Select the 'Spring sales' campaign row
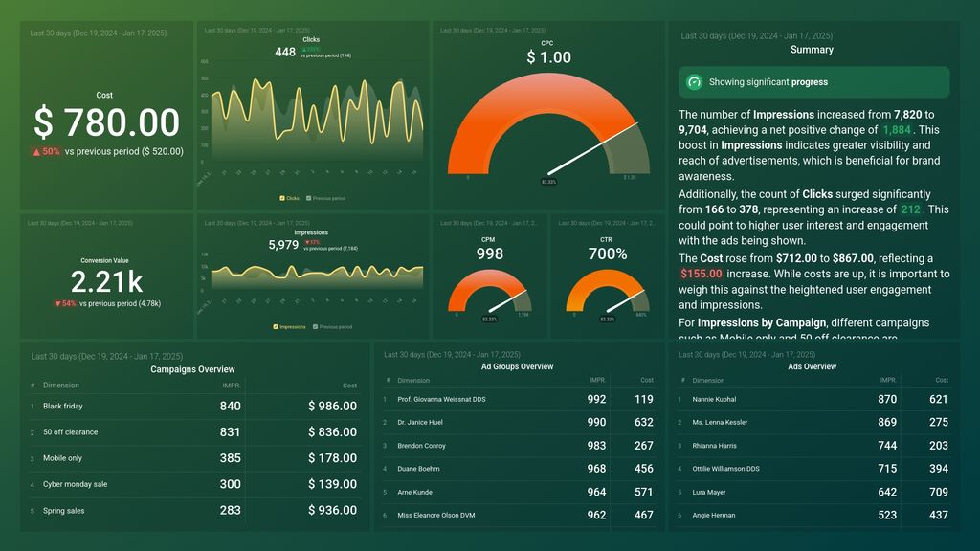 194,511
